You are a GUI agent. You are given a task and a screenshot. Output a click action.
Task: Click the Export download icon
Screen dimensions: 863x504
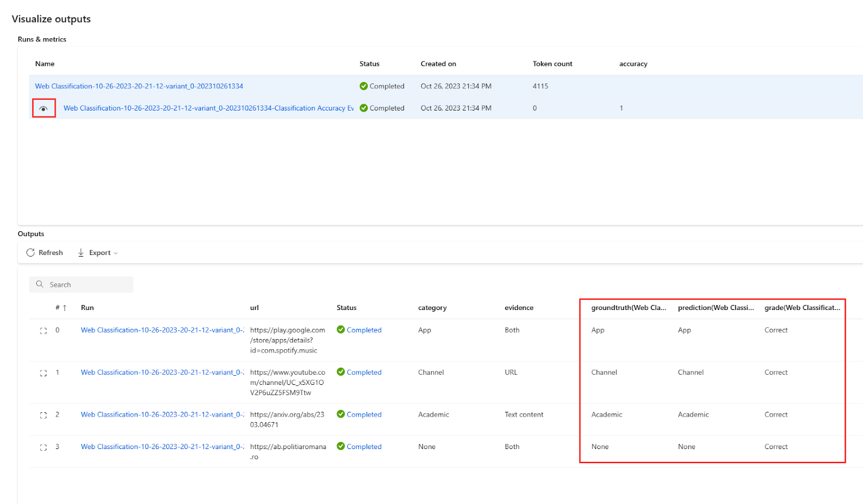[81, 253]
